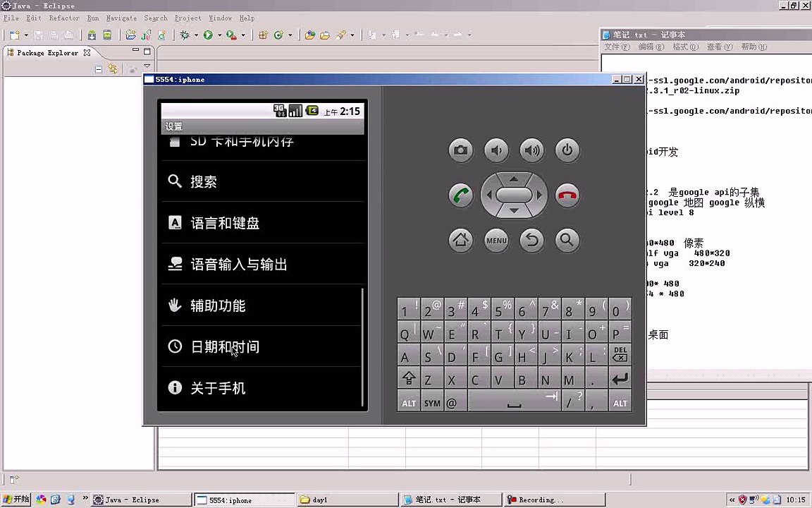Click the D-pad down arrow on emulator
812x508 pixels.
click(514, 211)
